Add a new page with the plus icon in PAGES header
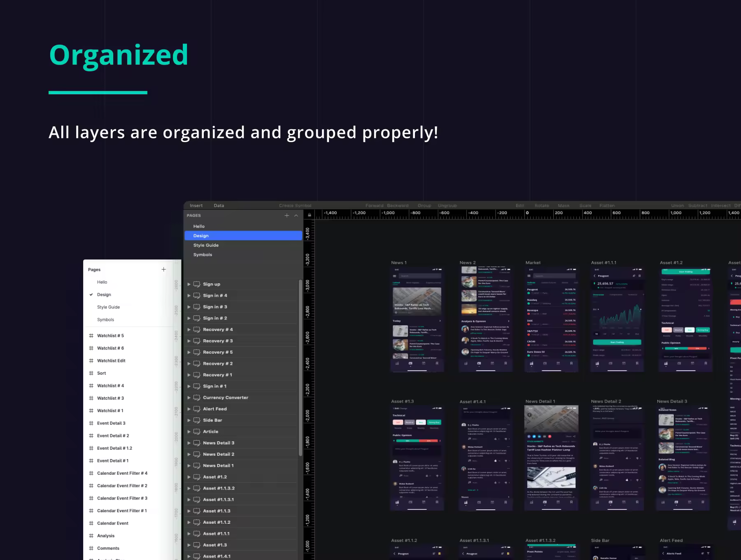This screenshot has width=741, height=560. [x=287, y=215]
